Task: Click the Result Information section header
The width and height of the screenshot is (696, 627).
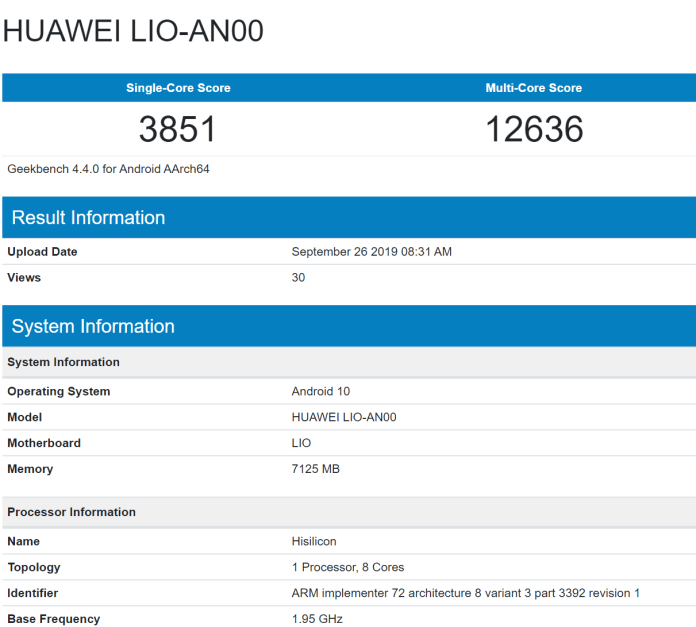Action: 349,217
